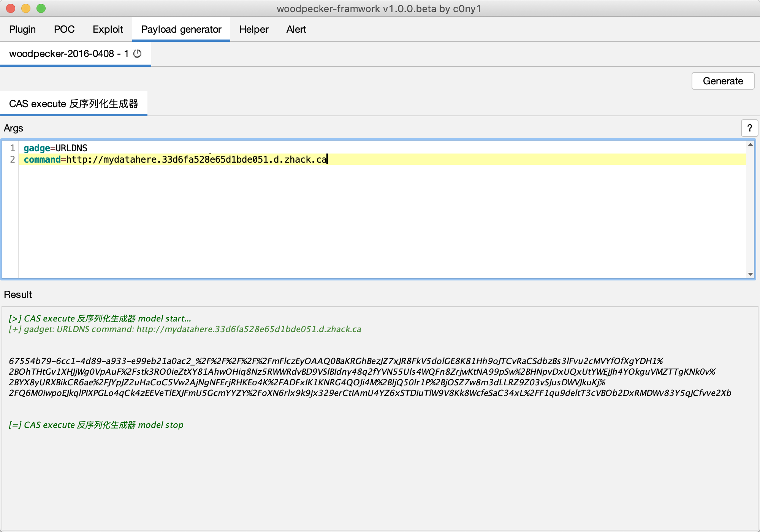Click the yellow minimize window button
Screen dimensions: 760x532
26,8
